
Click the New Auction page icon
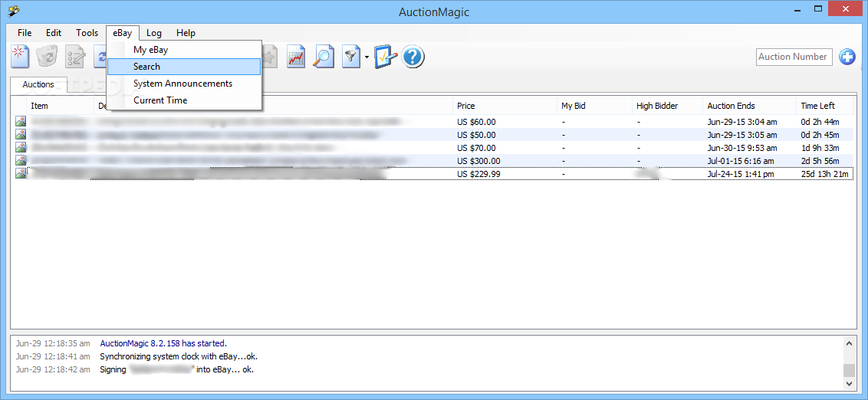[x=21, y=57]
